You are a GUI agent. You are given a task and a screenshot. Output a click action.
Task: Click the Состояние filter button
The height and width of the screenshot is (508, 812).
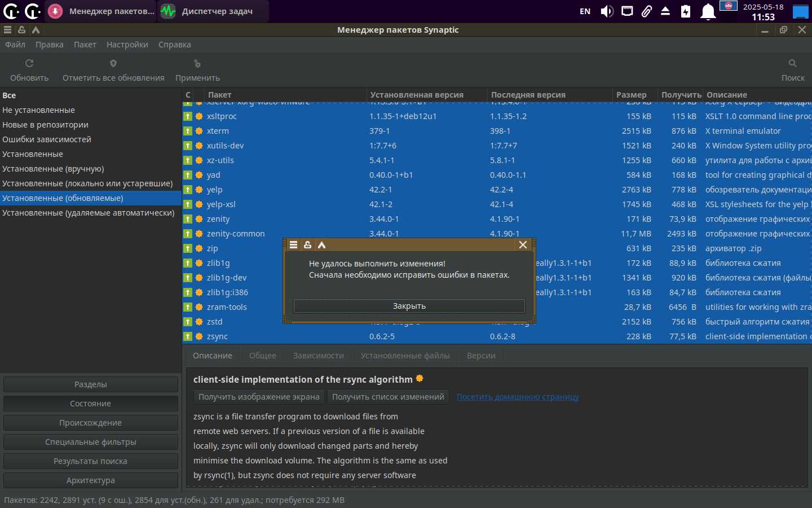[x=91, y=404]
